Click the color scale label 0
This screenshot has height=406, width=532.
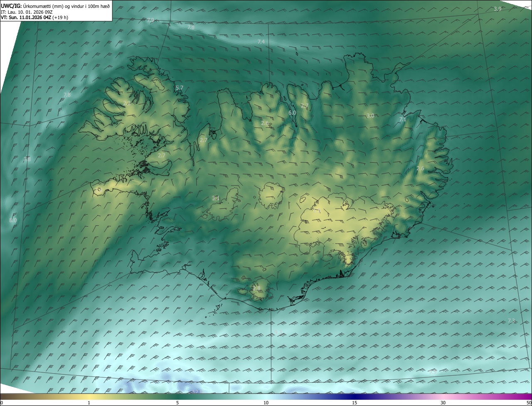[x=2, y=403]
